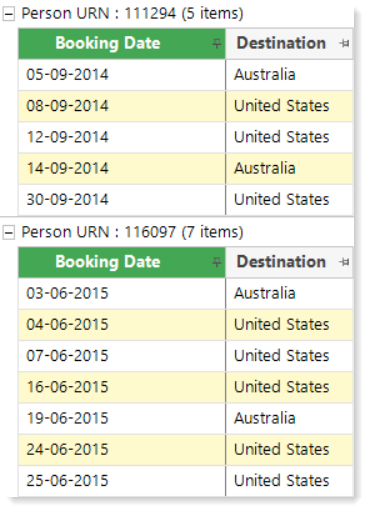Click Australia in the 19-06-2015 row
Viewport: 369px width, 512px height.
265,418
